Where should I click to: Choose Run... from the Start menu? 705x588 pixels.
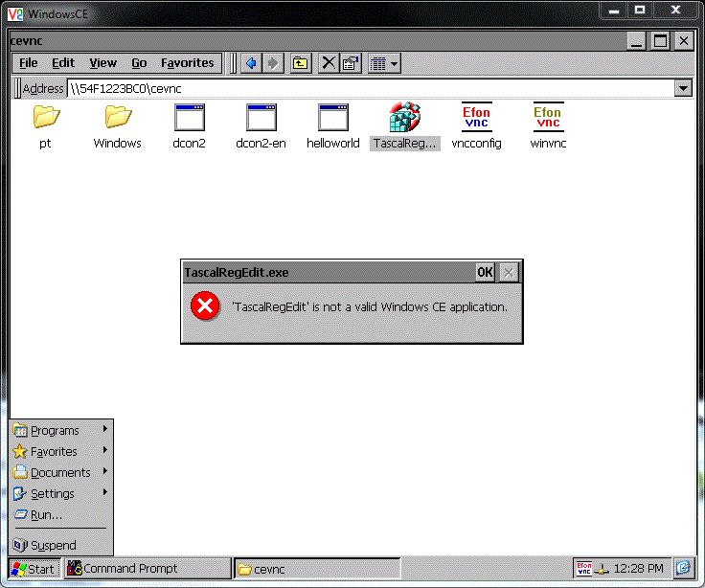click(x=60, y=514)
